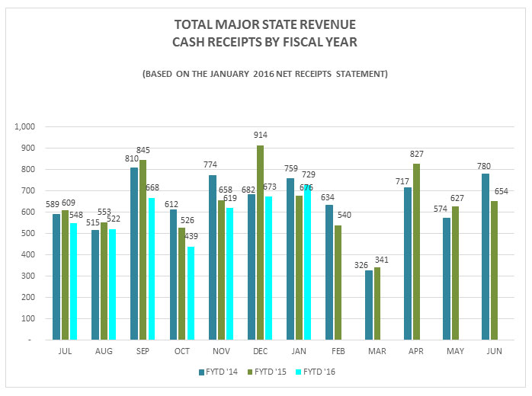Select the chart title text
This screenshot has width=532, height=396.
[264, 35]
